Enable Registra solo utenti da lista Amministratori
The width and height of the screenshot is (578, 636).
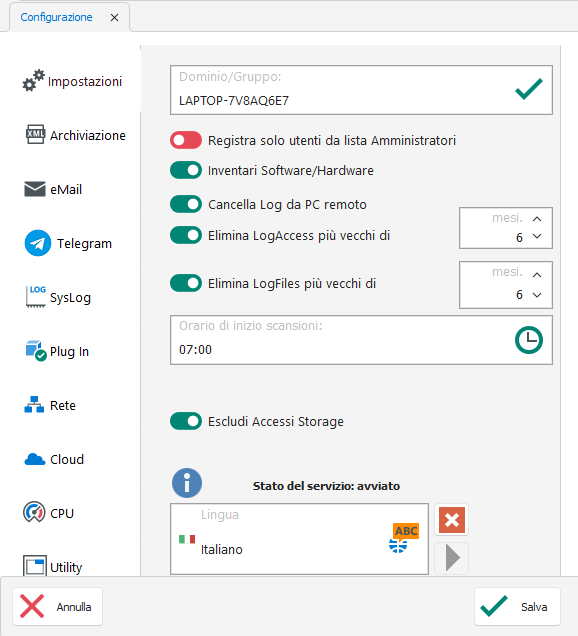pos(186,140)
